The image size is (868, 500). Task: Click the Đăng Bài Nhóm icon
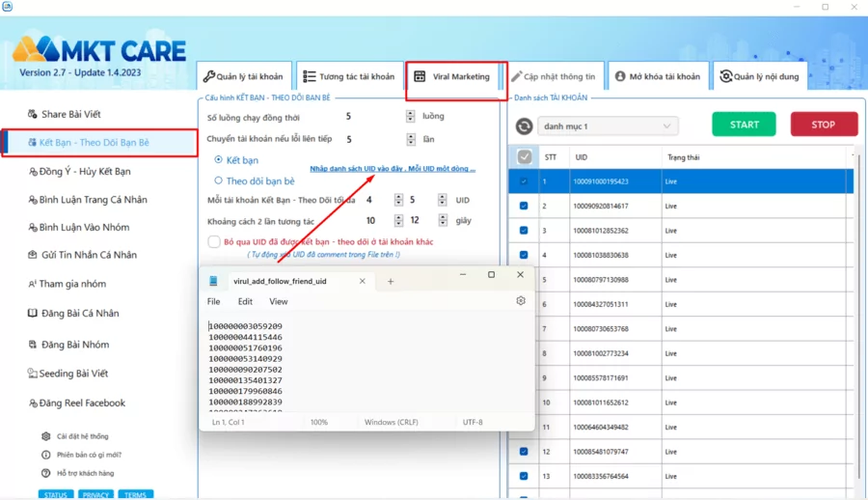[33, 345]
